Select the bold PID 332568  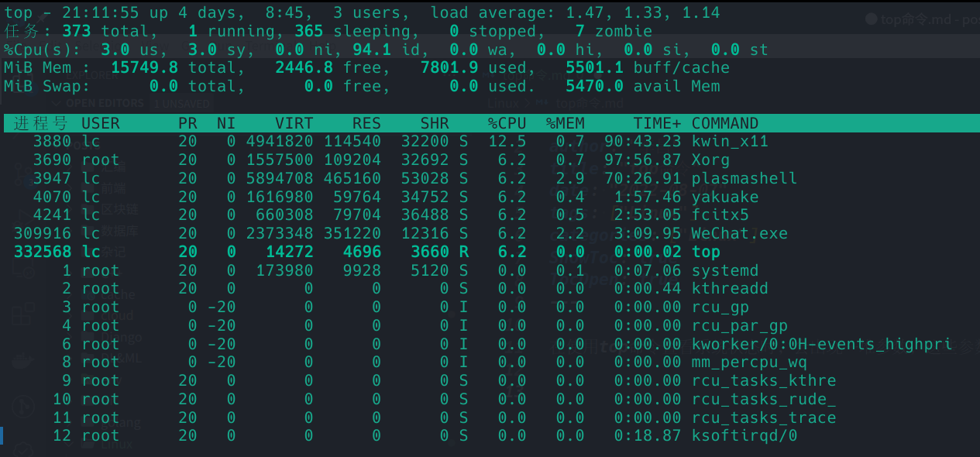click(x=43, y=252)
